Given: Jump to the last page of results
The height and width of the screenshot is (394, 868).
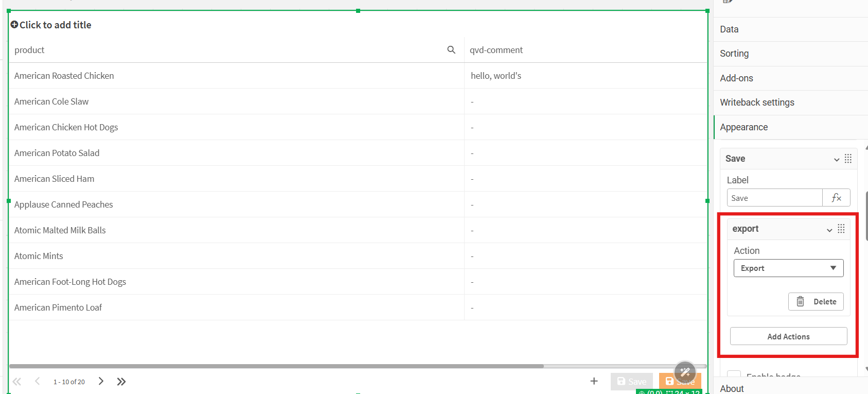Looking at the screenshot, I should (121, 382).
